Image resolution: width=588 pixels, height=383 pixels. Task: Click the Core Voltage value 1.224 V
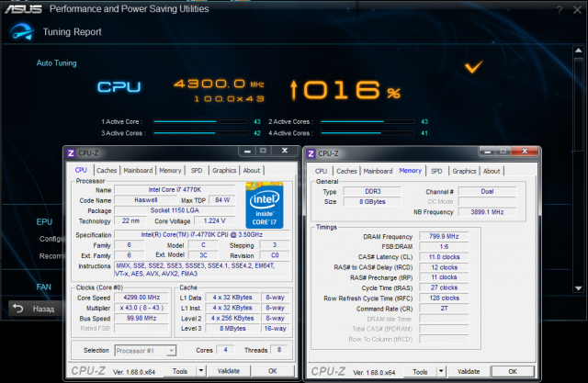click(x=214, y=220)
